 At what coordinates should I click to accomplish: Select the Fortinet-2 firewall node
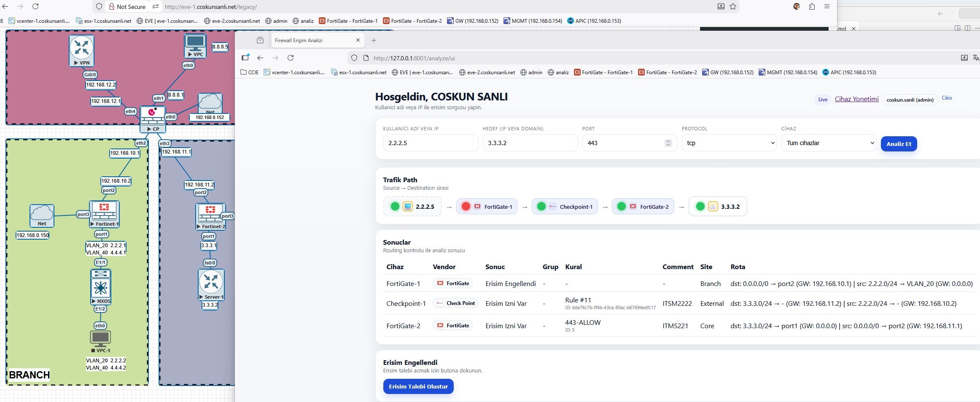coord(210,214)
